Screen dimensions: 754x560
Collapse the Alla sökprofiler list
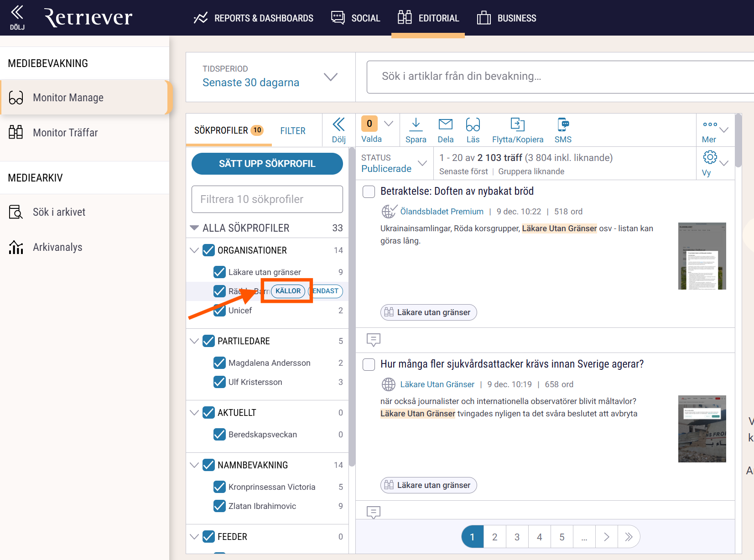coord(194,228)
